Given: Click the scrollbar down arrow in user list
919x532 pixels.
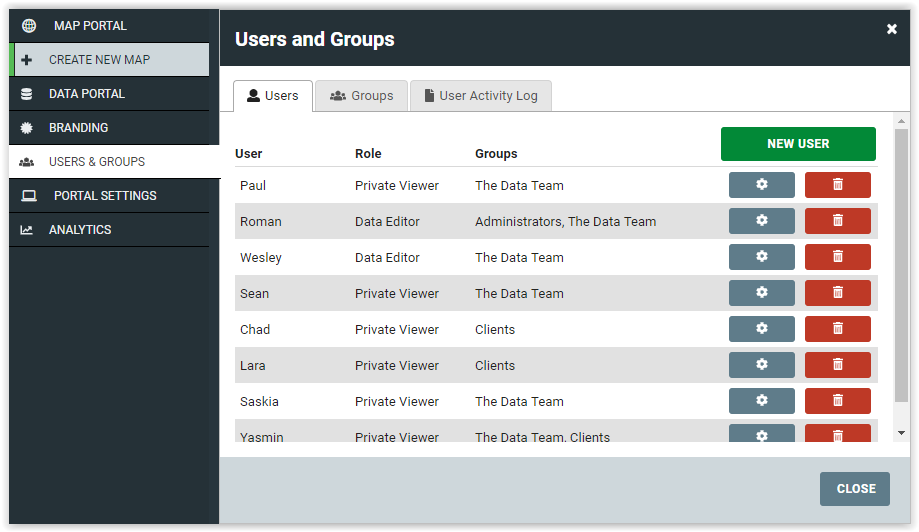Looking at the screenshot, I should pyautogui.click(x=901, y=433).
